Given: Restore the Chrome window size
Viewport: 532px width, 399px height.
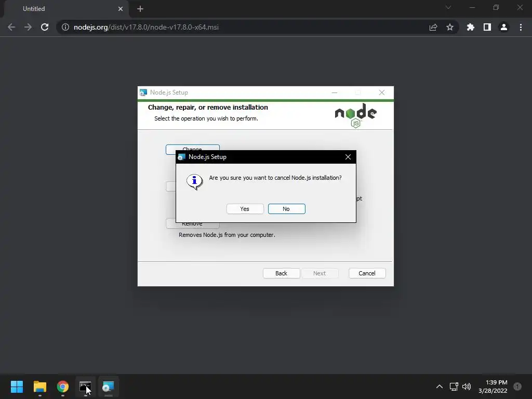Looking at the screenshot, I should coord(496,7).
